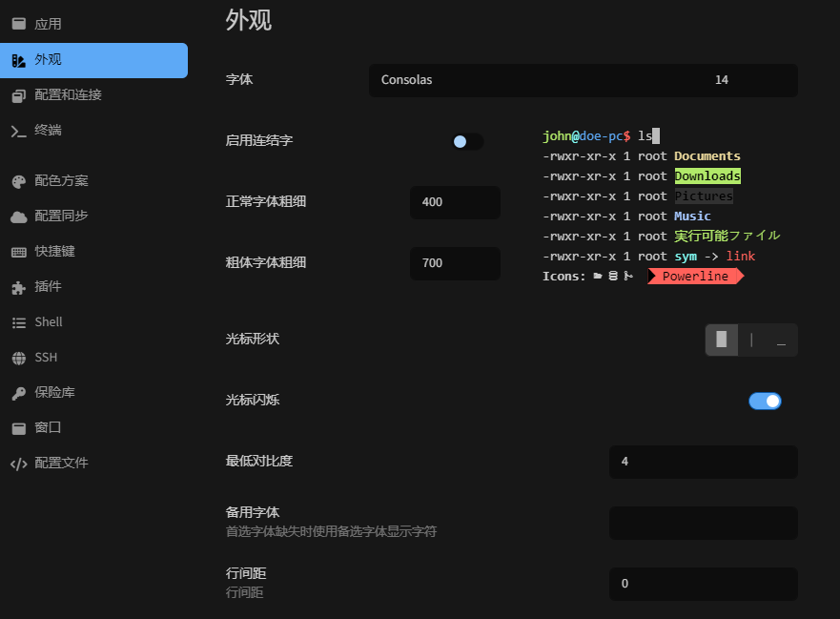
Task: Click the 配置同步 cloud icon
Action: (x=18, y=217)
